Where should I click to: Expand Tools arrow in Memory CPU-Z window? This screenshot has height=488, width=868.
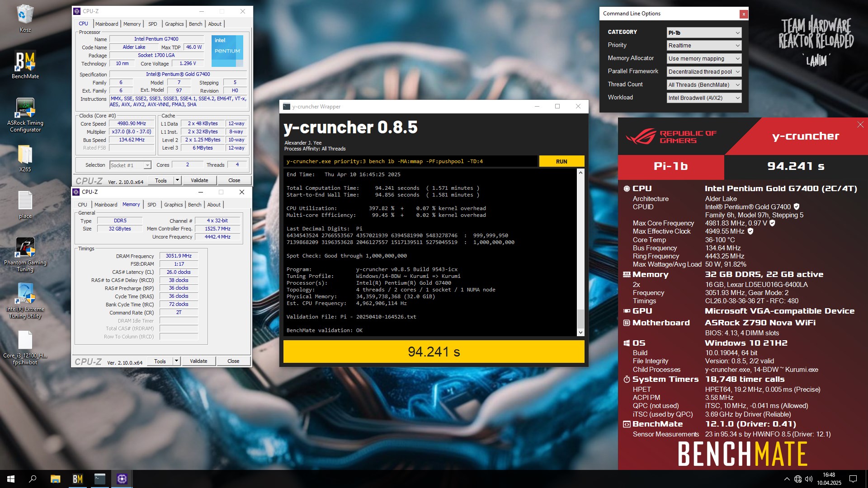click(x=176, y=361)
